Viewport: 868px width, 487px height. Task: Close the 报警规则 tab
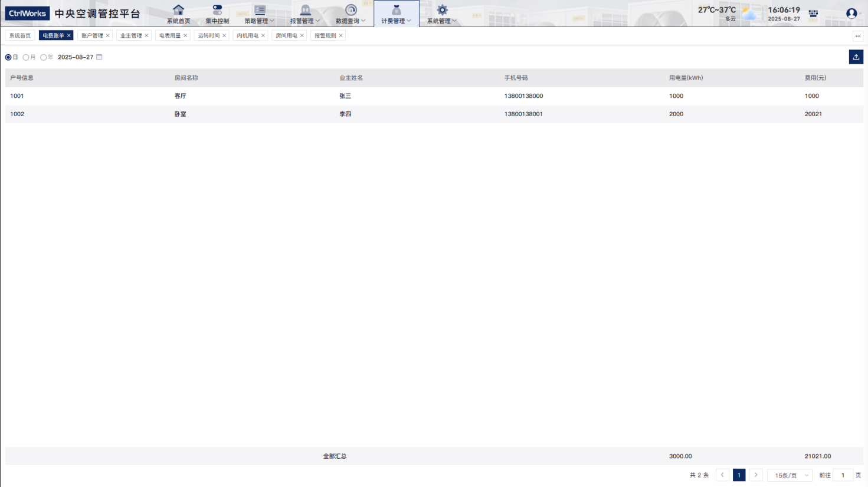340,36
